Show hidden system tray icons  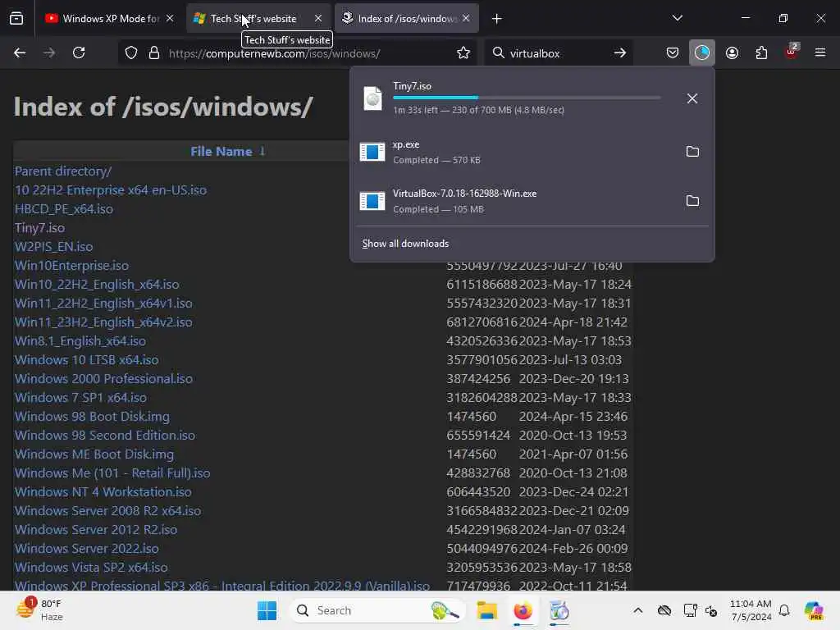(x=638, y=610)
